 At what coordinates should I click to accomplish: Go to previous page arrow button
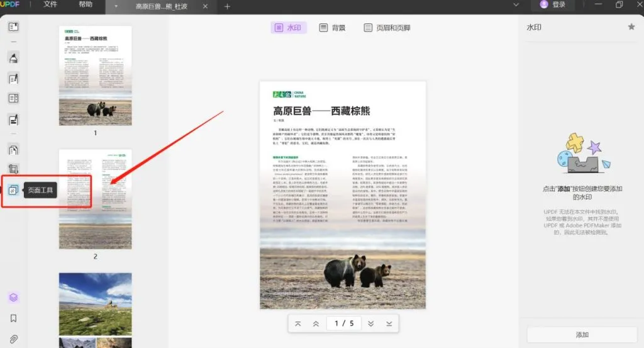316,323
